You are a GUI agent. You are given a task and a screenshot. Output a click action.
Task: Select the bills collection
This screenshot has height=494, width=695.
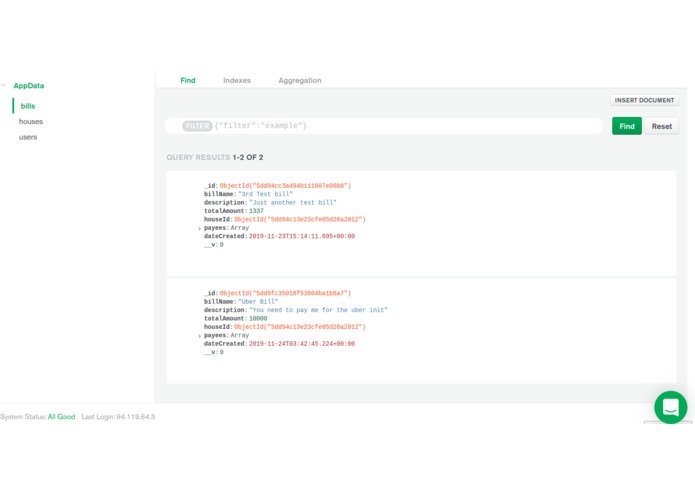click(x=27, y=106)
